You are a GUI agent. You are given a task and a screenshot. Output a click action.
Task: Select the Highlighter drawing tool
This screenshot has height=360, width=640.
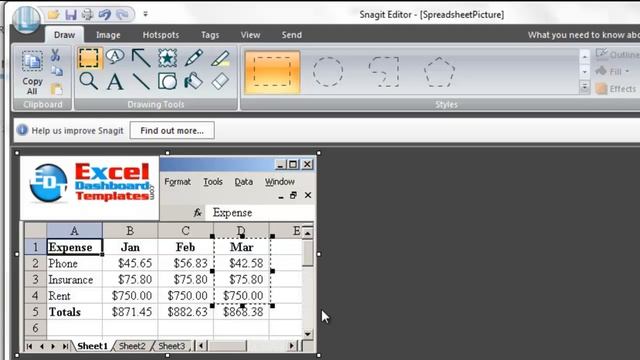point(220,58)
